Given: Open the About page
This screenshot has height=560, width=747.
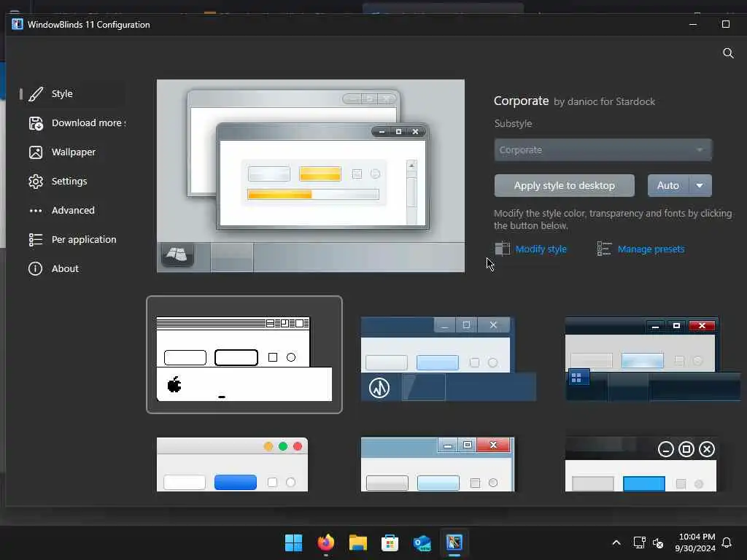Looking at the screenshot, I should pos(71,268).
